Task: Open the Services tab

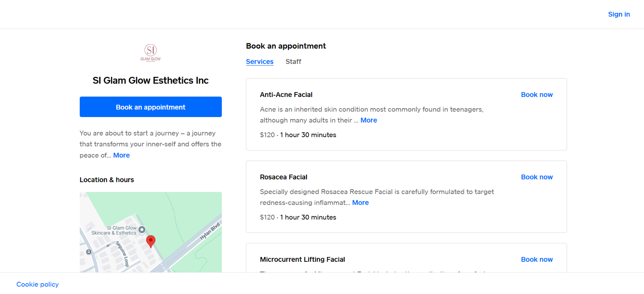Action: point(260,62)
